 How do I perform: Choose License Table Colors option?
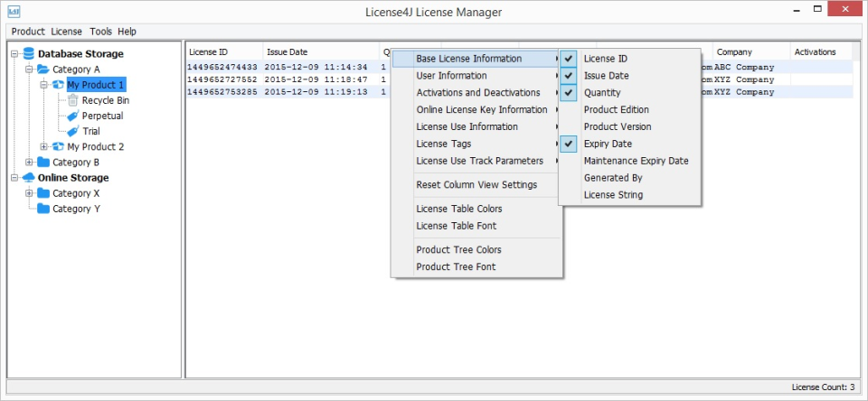tap(458, 209)
